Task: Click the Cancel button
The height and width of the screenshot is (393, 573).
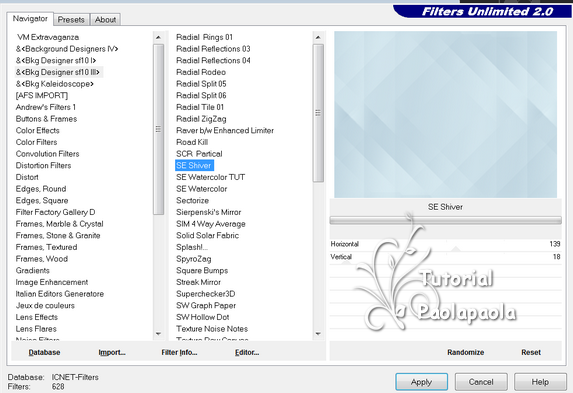Action: [x=481, y=382]
